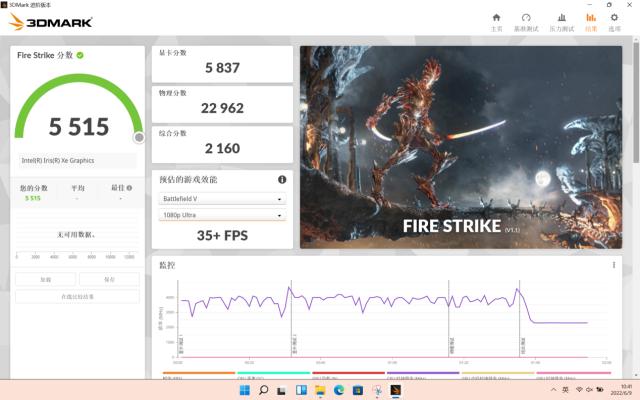Open the monitoring panel three-dot menu
Screen dimensions: 640x400
coord(614,265)
